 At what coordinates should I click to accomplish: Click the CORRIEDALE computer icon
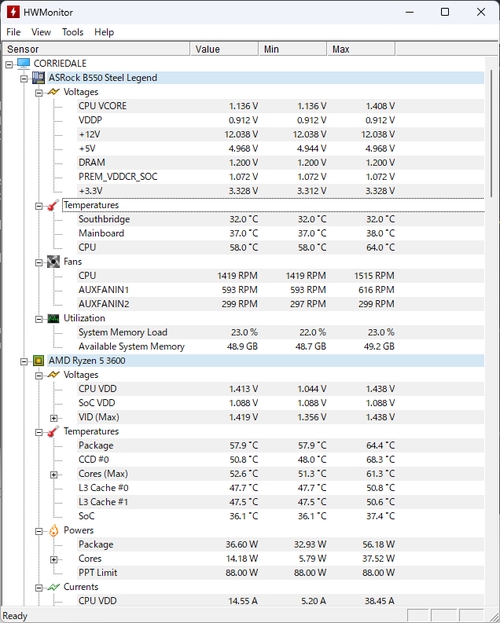(23, 64)
